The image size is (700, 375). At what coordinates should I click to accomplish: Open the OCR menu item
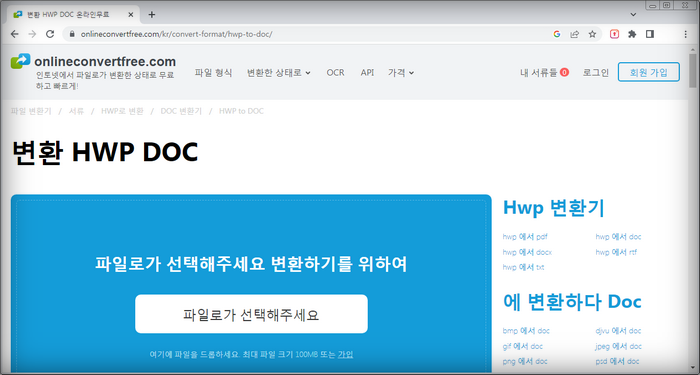tap(335, 72)
